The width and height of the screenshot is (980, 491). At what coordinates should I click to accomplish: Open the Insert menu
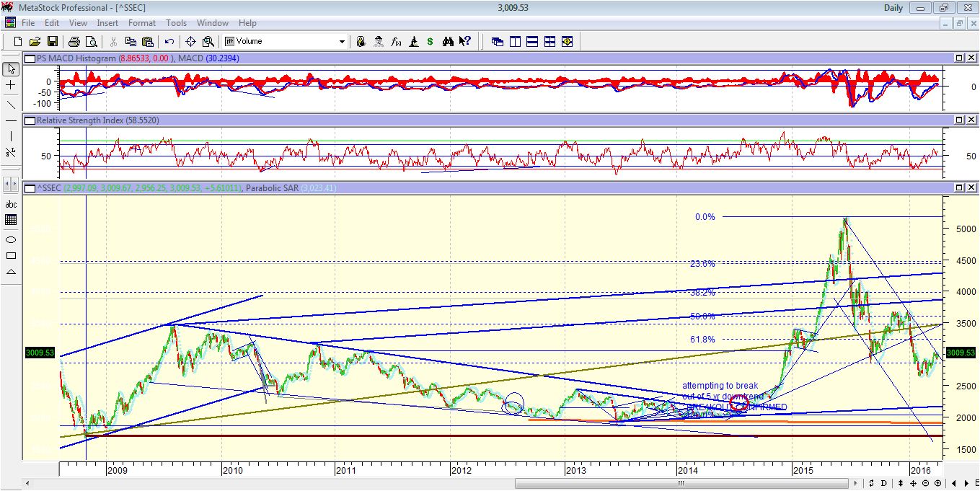coord(107,22)
